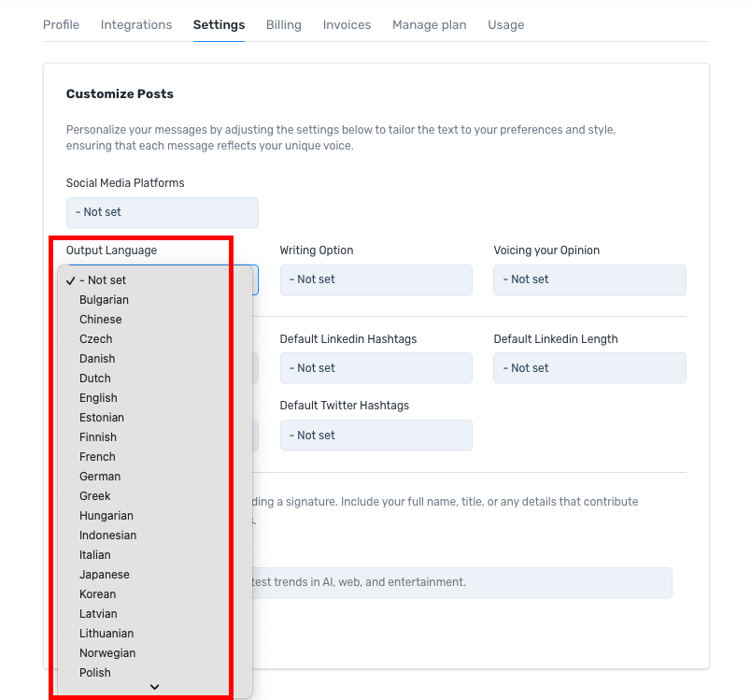Expand the Writing Option dropdown
The width and height of the screenshot is (751, 700).
(x=375, y=279)
